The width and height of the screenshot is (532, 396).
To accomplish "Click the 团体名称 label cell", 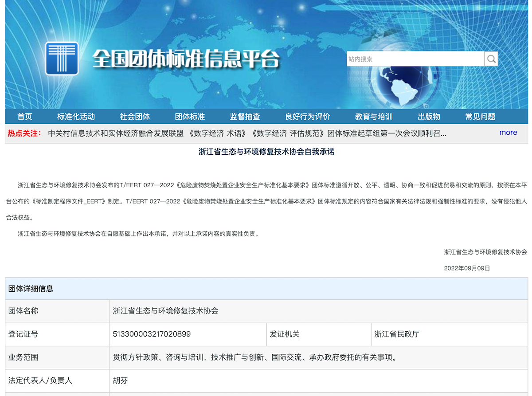I will click(58, 311).
